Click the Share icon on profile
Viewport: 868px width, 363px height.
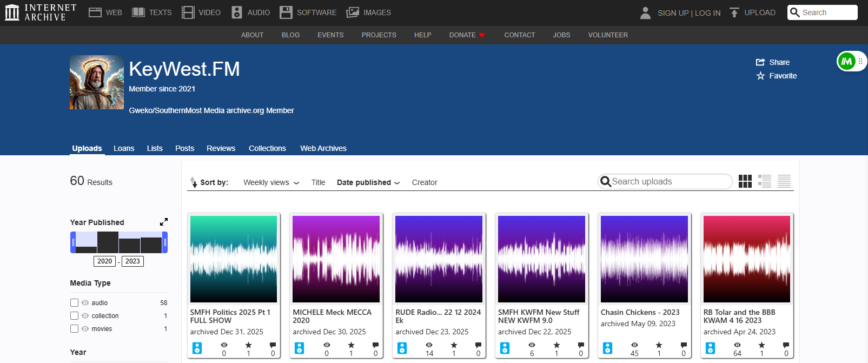click(760, 62)
